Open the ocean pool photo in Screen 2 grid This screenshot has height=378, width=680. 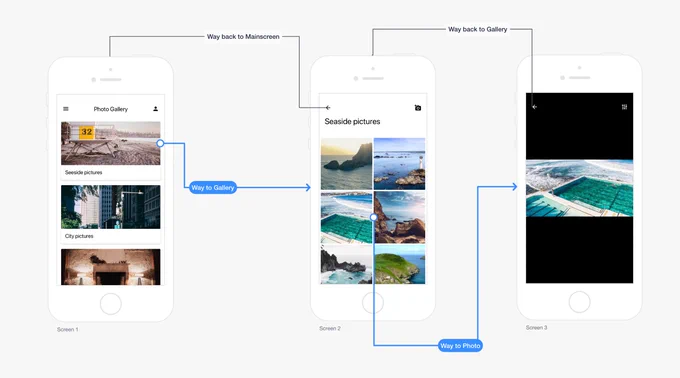coord(347,217)
